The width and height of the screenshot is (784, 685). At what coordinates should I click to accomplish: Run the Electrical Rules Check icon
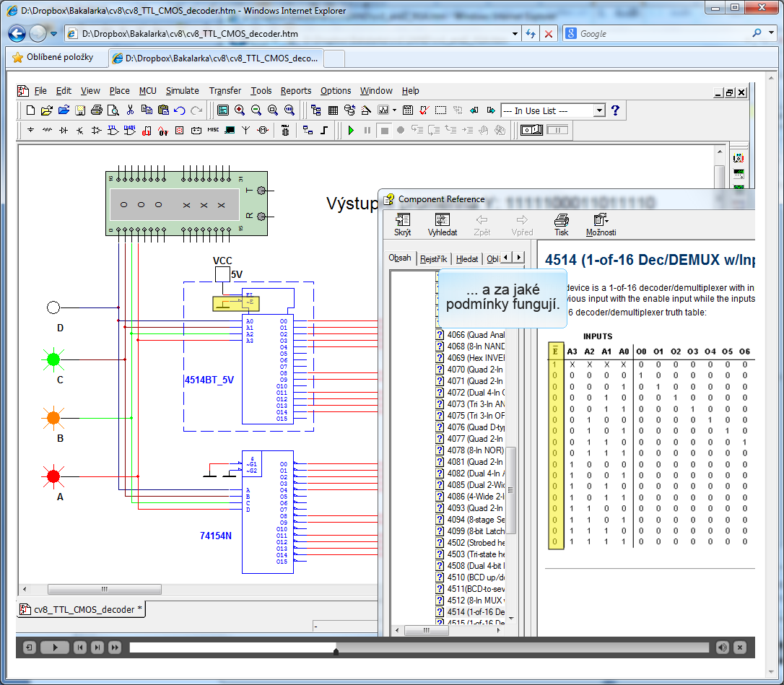pos(424,110)
